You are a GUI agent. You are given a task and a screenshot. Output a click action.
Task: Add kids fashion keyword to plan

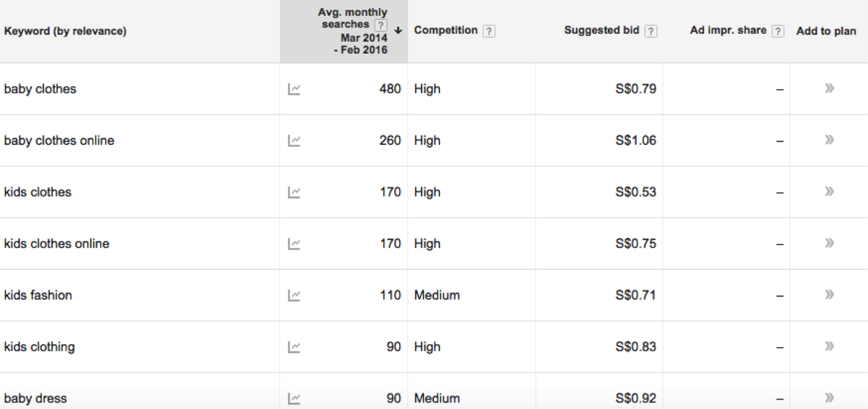[829, 294]
